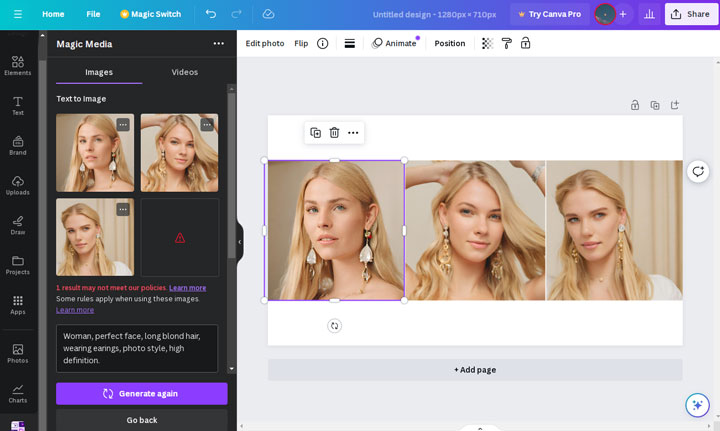Switch to the Images tab

99,72
